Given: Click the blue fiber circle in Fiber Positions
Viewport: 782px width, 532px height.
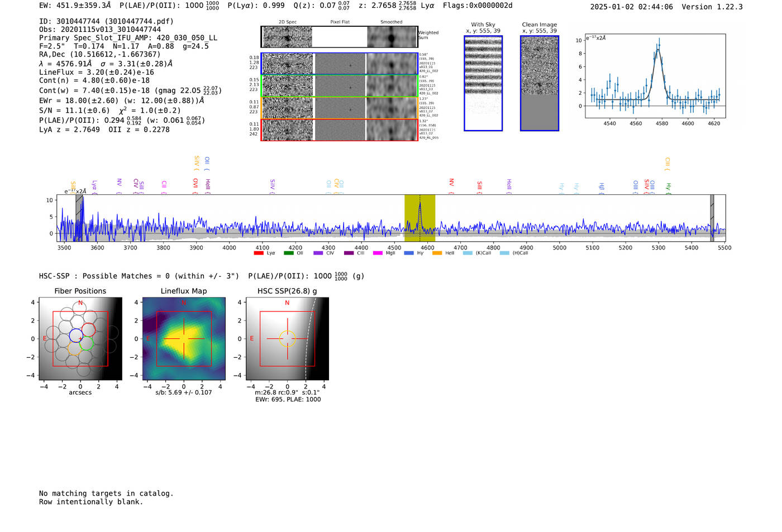Looking at the screenshot, I should point(76,336).
